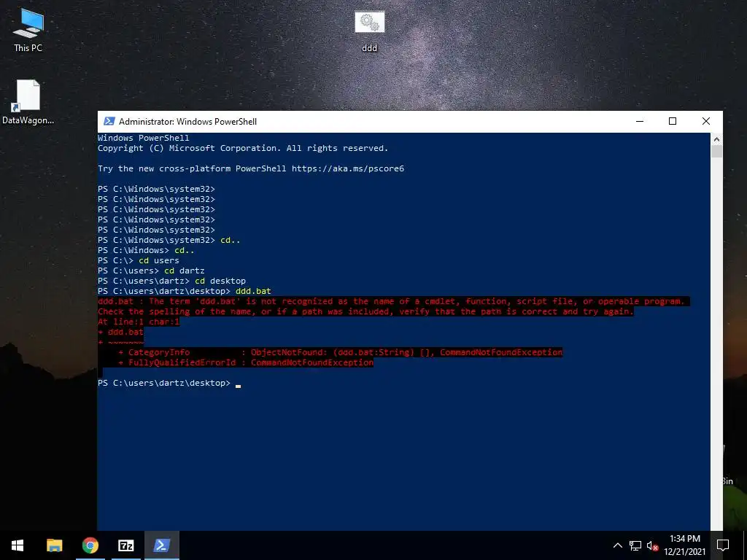
Task: Open Google Chrome from the taskbar
Action: (x=90, y=545)
